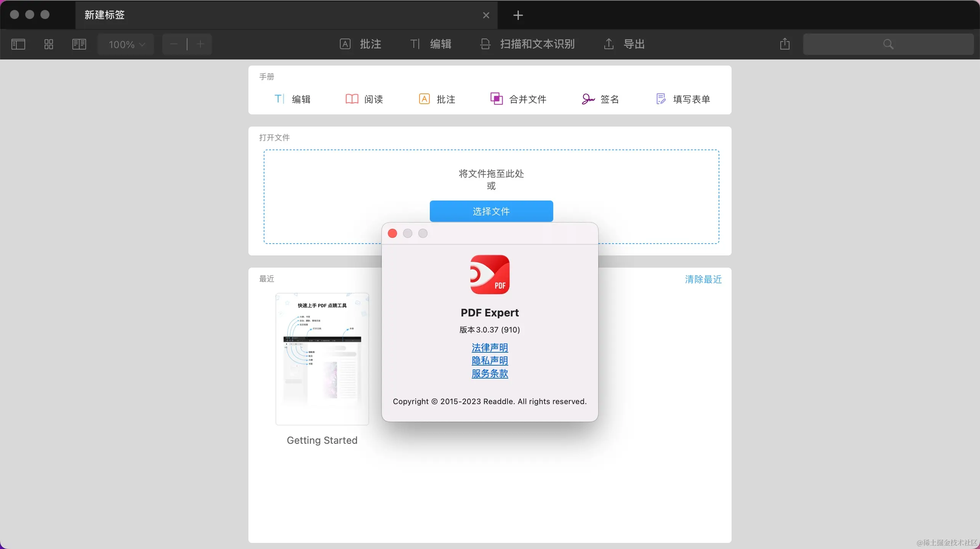Image resolution: width=980 pixels, height=549 pixels.
Task: Open the 填写表单 fill forms guide
Action: (683, 99)
